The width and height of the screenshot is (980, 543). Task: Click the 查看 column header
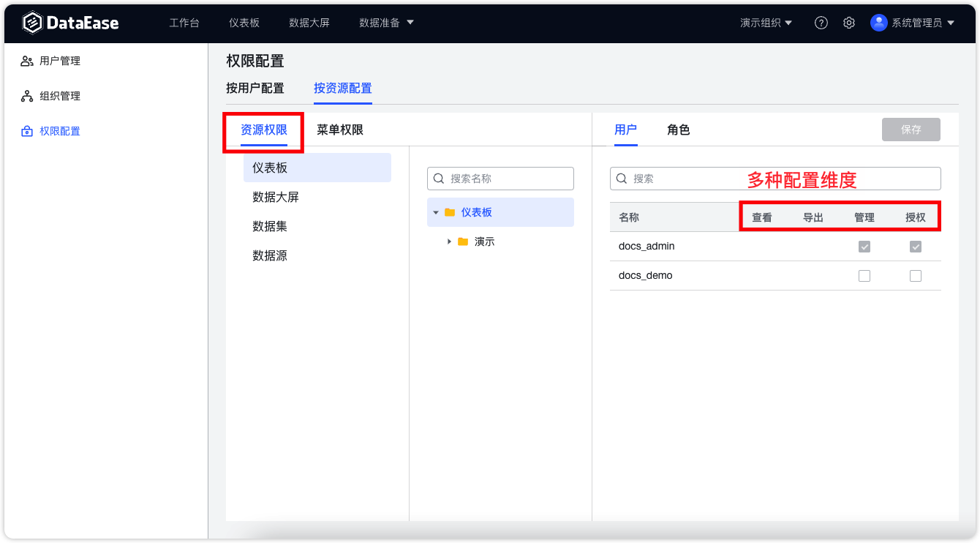pos(762,217)
